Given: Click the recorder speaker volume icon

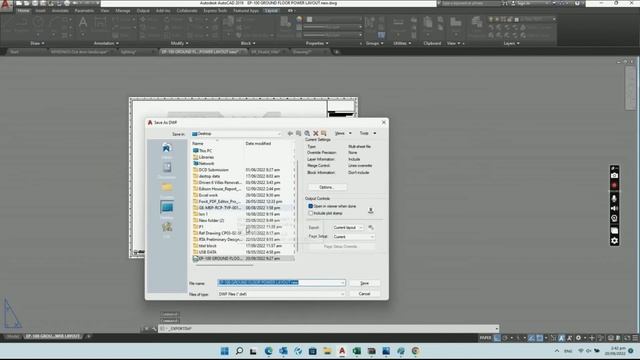Looking at the screenshot, I should [614, 209].
